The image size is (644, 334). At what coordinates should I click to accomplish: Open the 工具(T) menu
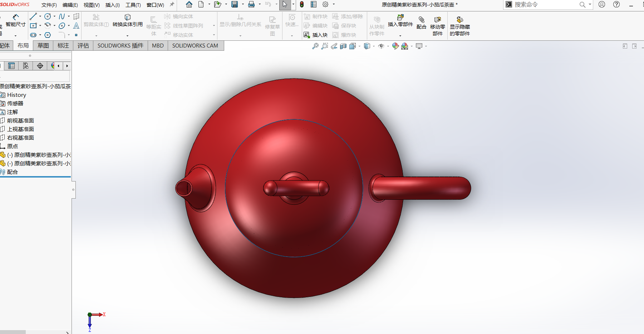coord(133,5)
